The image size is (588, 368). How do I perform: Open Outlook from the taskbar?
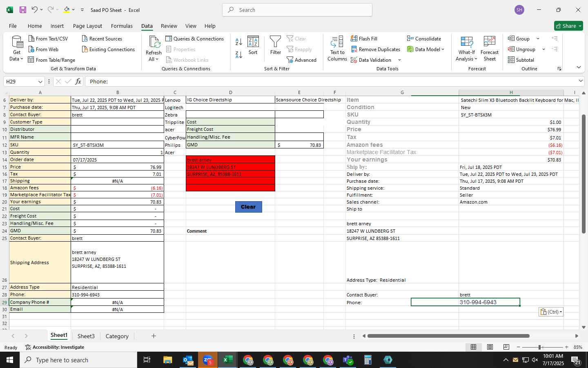point(188,360)
